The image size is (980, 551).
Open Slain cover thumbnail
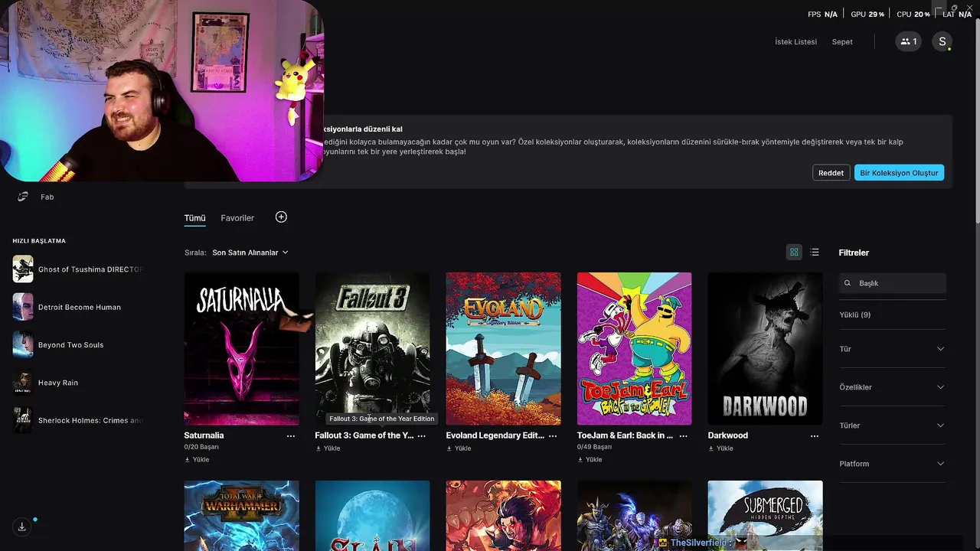point(372,516)
